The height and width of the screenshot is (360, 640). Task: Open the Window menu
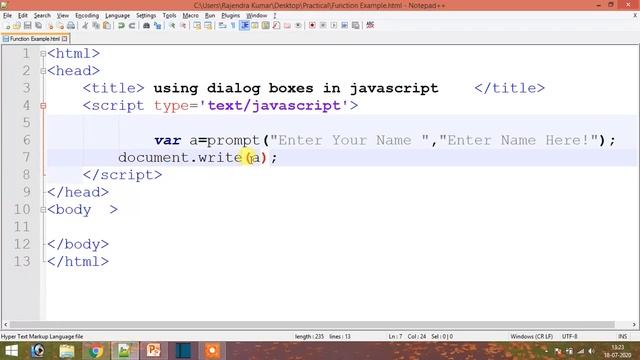point(256,16)
